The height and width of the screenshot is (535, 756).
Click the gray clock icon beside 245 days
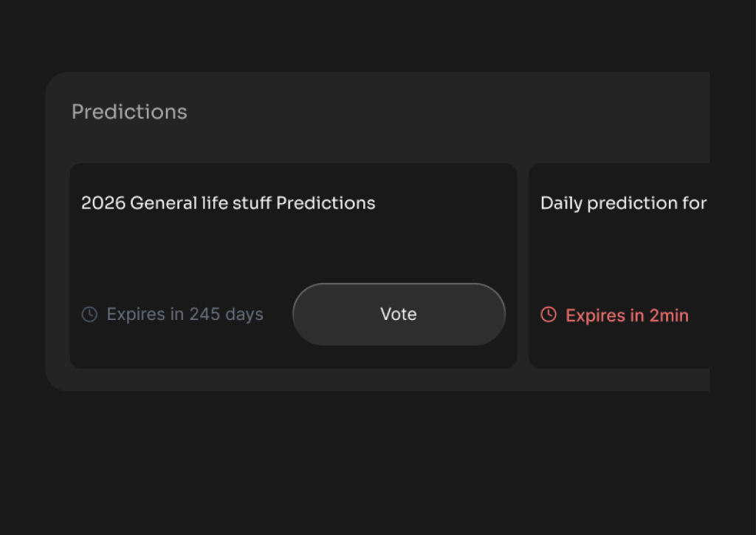tap(89, 315)
